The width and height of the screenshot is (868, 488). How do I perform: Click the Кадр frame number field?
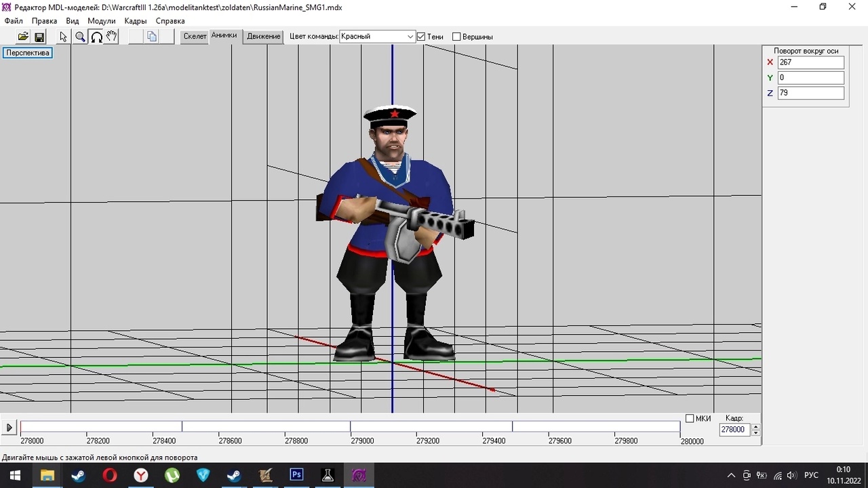click(735, 430)
